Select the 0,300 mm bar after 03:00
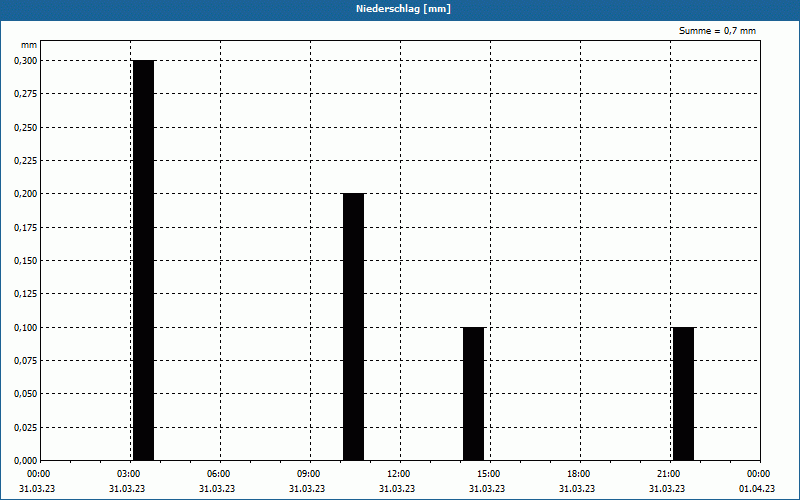This screenshot has width=800, height=500. point(143,260)
